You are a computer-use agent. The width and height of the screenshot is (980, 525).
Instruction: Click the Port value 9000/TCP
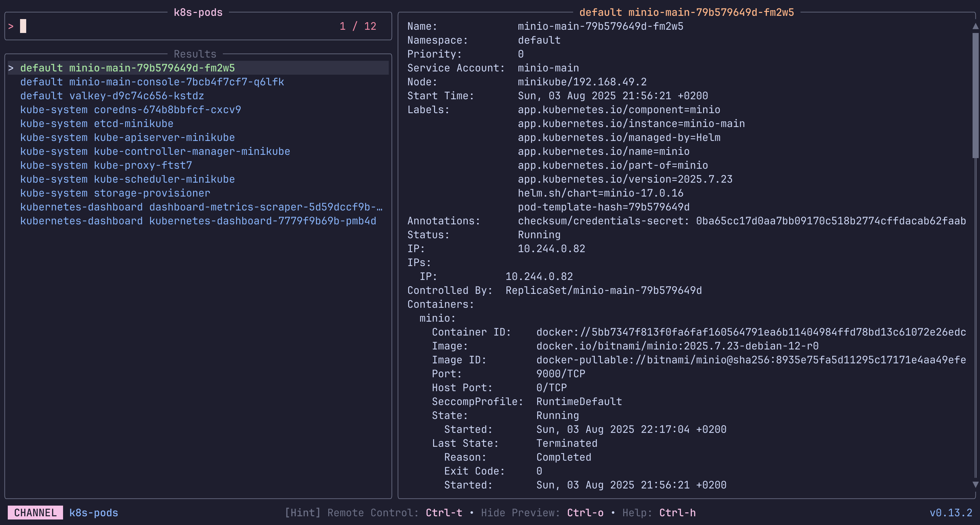[x=561, y=374]
